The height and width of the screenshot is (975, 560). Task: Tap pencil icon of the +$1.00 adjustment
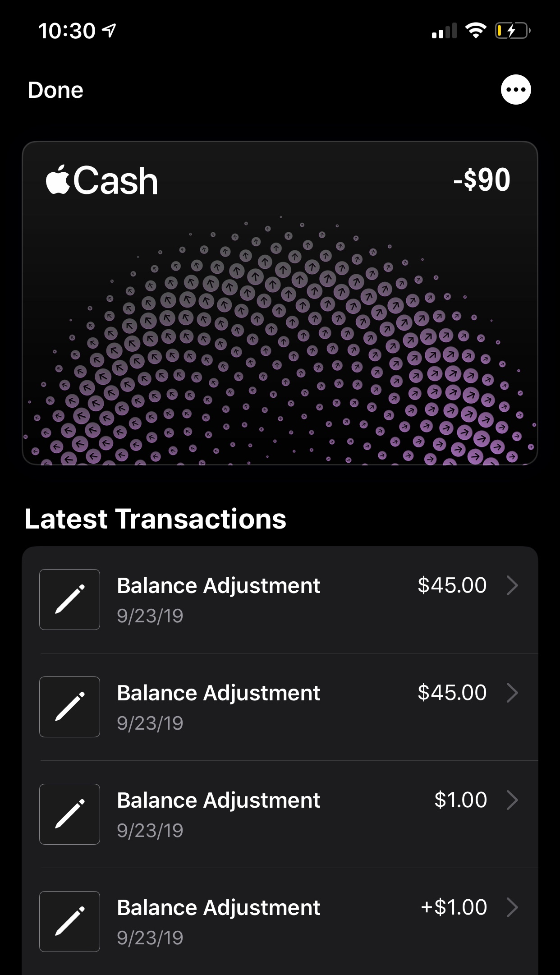click(x=69, y=921)
